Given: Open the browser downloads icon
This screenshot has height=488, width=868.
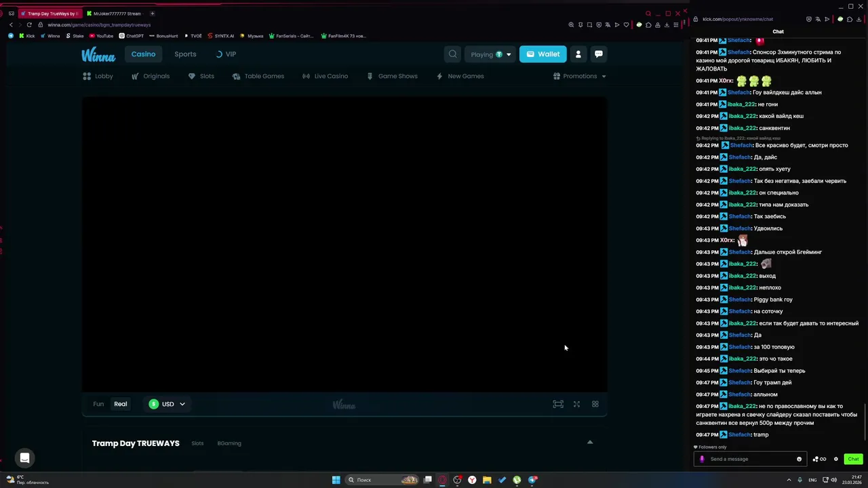Looking at the screenshot, I should (667, 24).
